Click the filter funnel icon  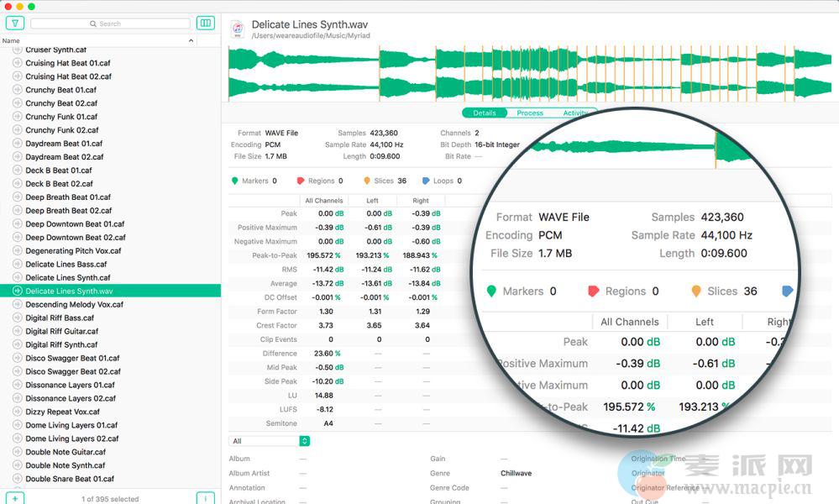coord(14,24)
